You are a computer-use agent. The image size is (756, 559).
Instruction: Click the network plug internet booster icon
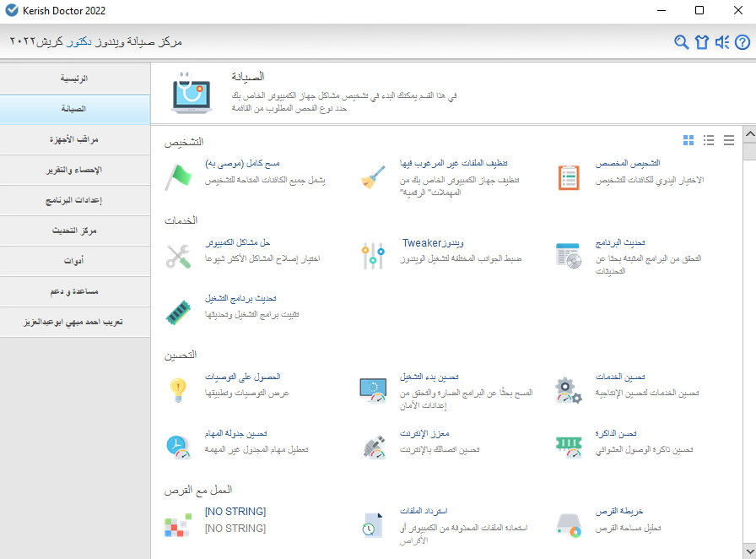[373, 447]
